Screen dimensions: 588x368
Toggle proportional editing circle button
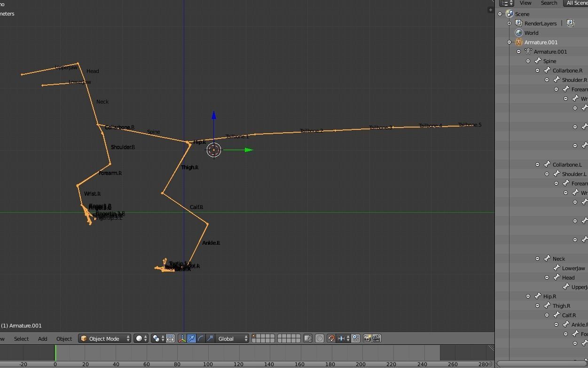tap(320, 338)
